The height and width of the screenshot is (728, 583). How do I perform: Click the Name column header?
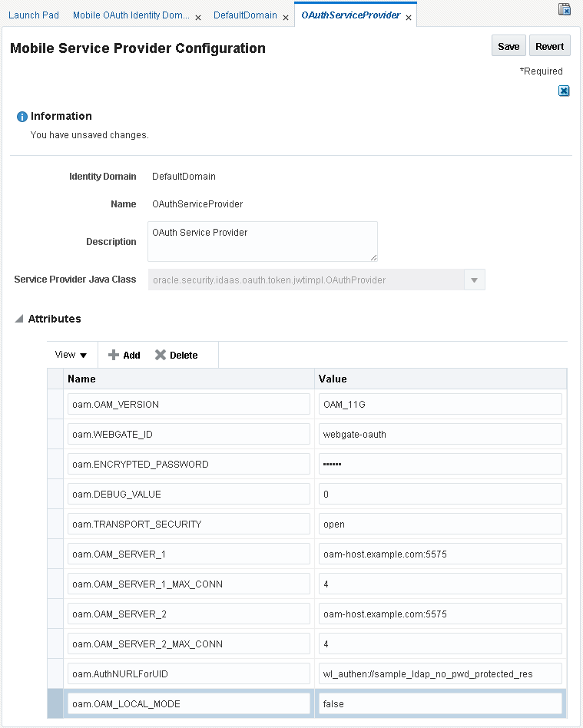(x=189, y=379)
